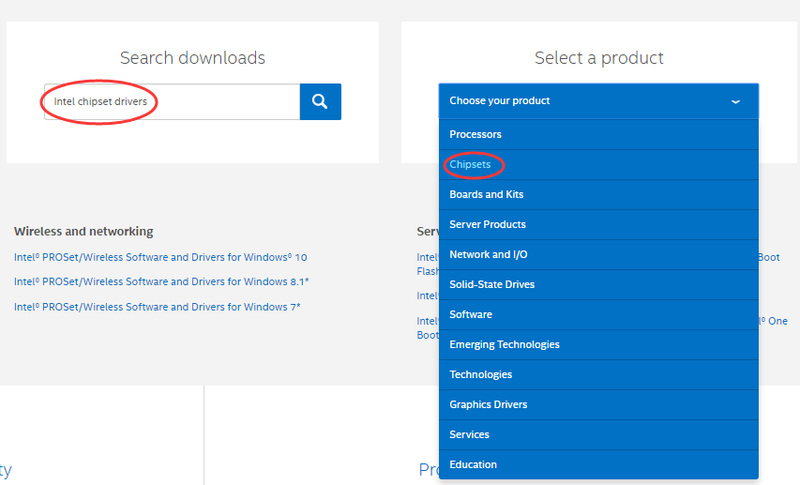Image resolution: width=800 pixels, height=485 pixels.
Task: Choose Boards and Kits option
Action: [598, 195]
